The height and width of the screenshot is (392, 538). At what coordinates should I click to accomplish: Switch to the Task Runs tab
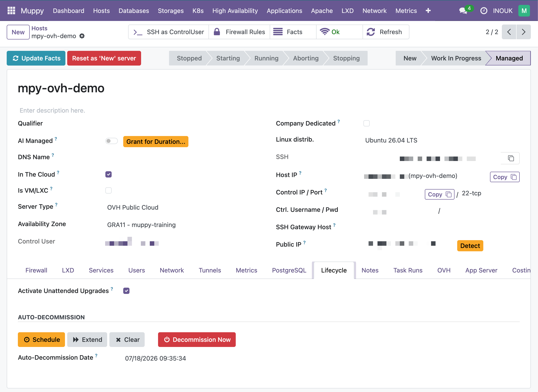pos(408,270)
